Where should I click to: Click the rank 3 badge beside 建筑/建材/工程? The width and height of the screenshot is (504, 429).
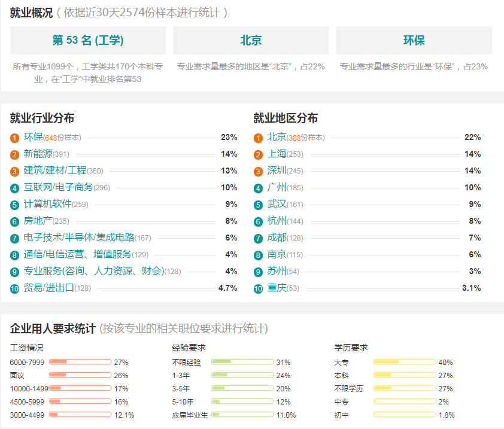click(x=14, y=172)
